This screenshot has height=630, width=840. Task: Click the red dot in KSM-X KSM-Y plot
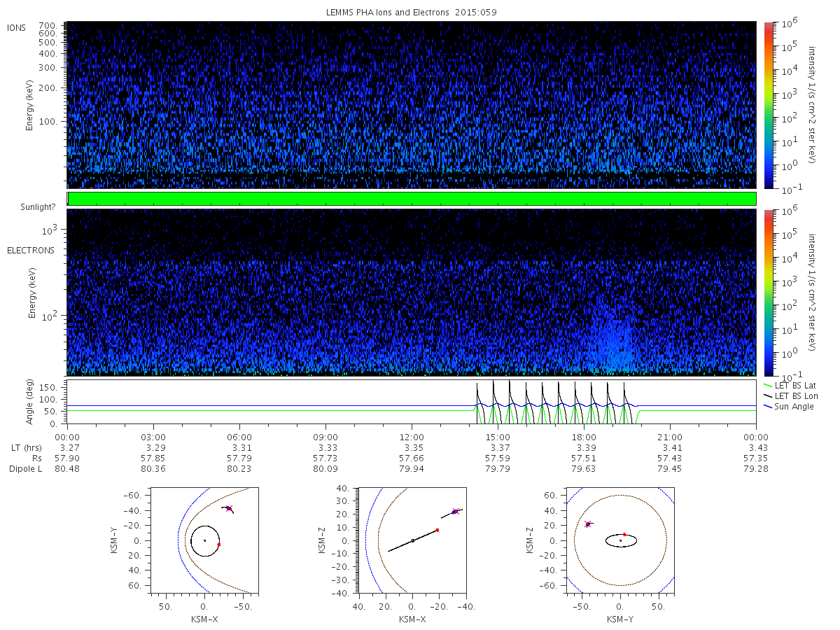click(x=219, y=544)
